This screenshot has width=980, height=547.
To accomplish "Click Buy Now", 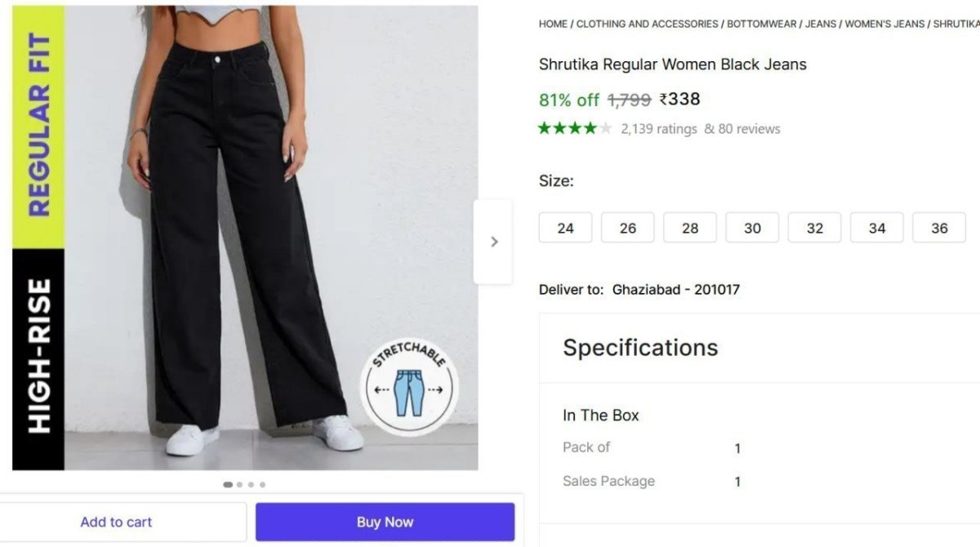I will (385, 522).
